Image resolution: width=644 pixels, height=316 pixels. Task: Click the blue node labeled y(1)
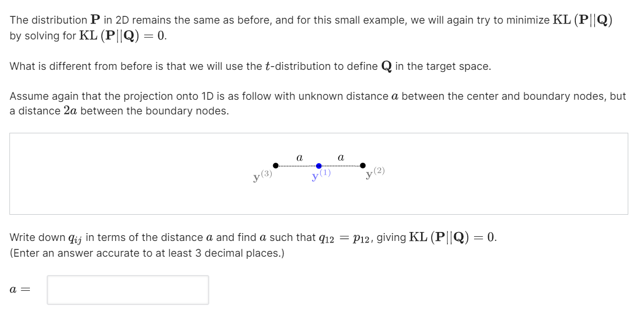tap(319, 166)
